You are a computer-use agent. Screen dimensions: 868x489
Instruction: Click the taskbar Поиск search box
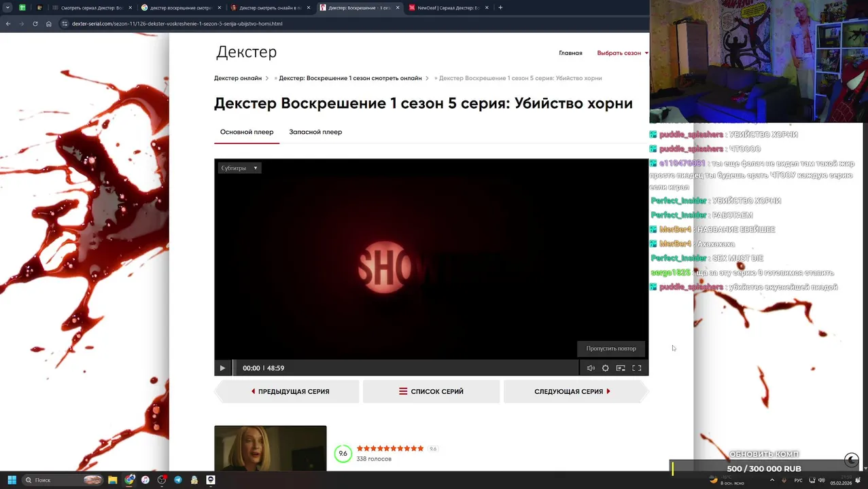[63, 479]
